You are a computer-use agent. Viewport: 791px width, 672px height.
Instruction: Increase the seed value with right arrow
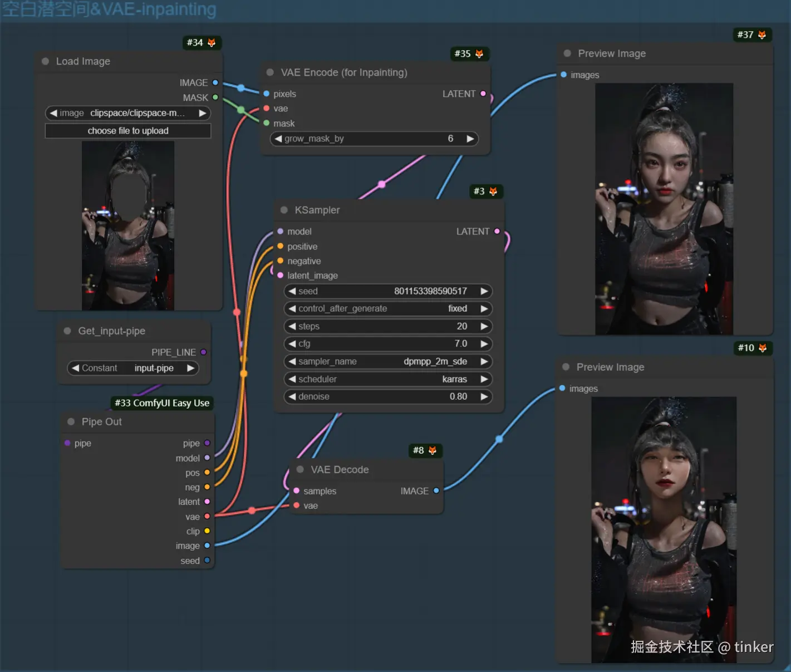point(484,291)
